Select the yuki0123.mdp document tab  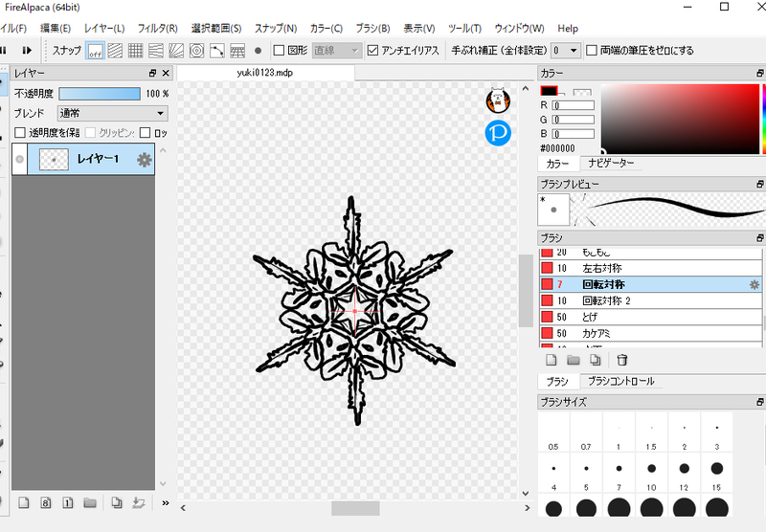(265, 73)
